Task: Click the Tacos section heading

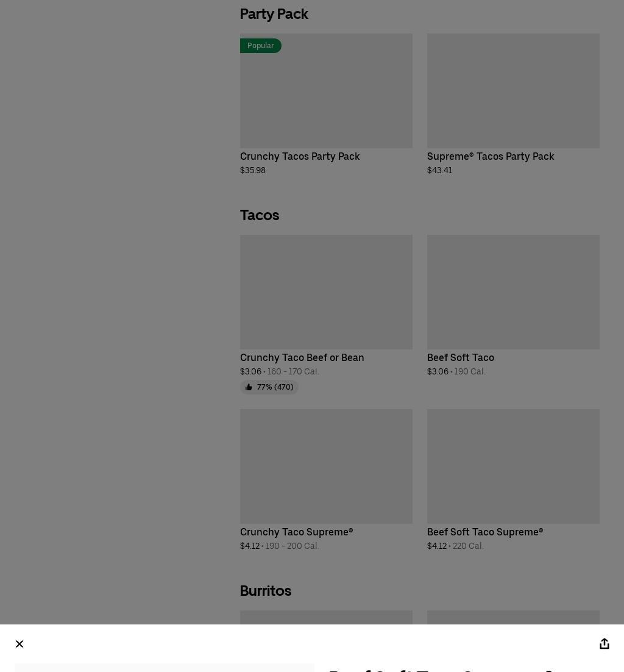Action: point(260,215)
